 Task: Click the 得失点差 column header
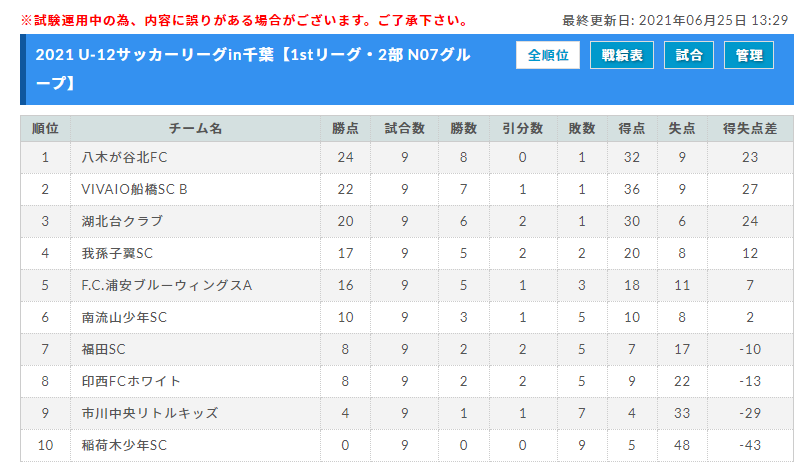coord(750,128)
